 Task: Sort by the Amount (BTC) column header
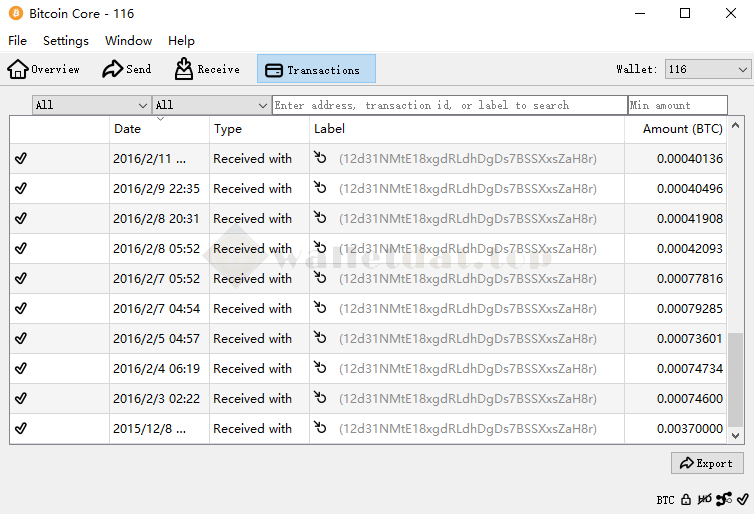682,129
